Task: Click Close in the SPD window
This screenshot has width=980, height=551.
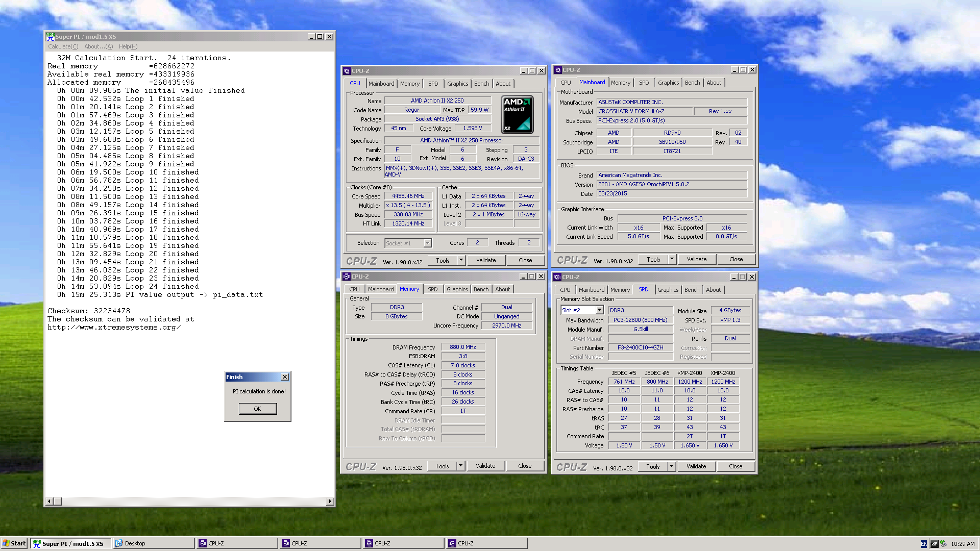Action: 736,466
